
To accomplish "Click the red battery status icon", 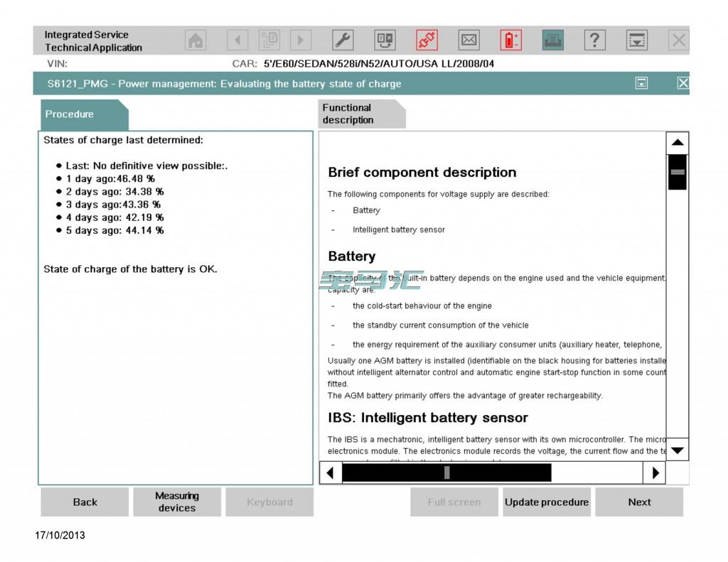I will click(x=510, y=40).
